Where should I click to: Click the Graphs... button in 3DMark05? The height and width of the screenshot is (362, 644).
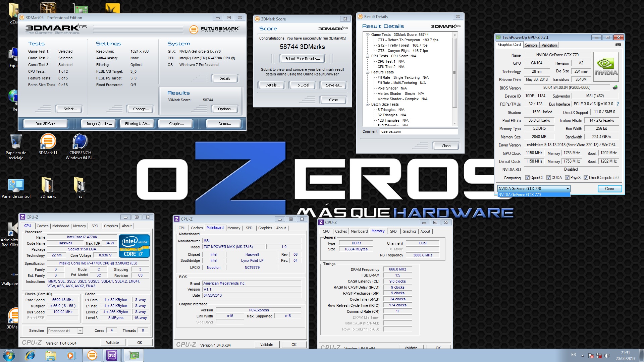tap(176, 124)
